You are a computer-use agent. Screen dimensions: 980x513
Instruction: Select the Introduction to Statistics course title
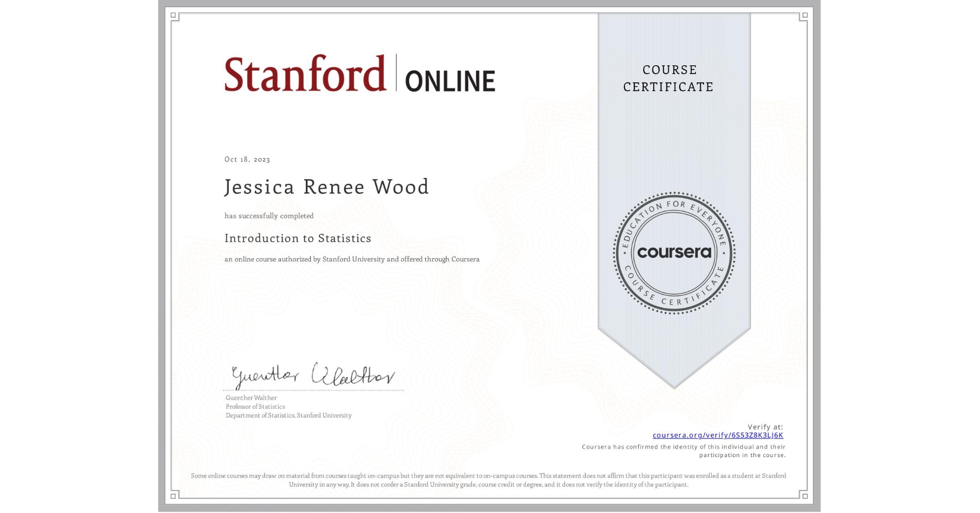point(298,238)
